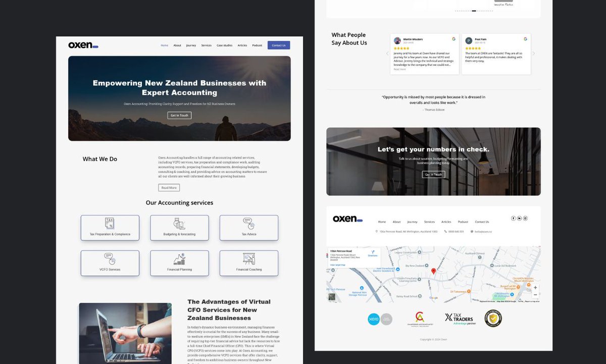Image resolution: width=606 pixels, height=364 pixels.
Task: Click Get in Touch in the hero banner
Action: pyautogui.click(x=179, y=115)
